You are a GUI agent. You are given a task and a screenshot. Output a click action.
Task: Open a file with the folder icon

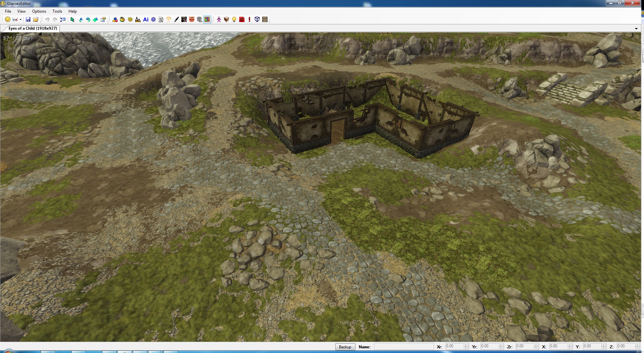36,20
